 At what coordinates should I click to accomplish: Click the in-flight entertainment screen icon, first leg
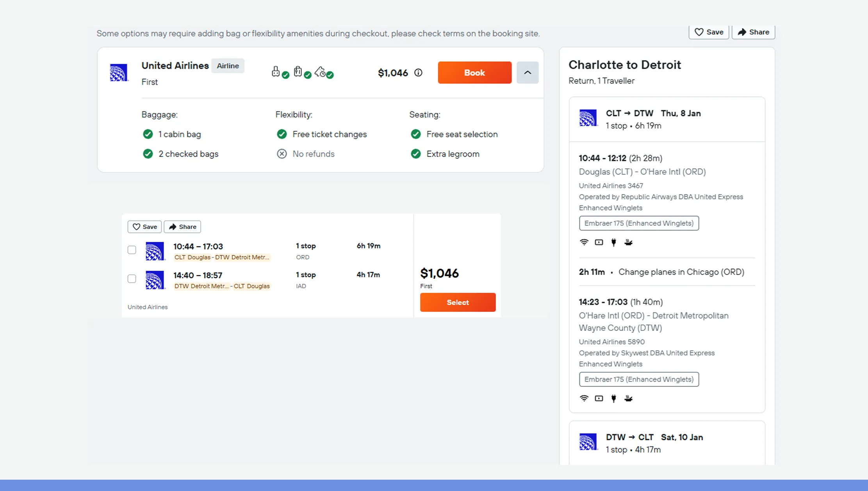click(599, 242)
